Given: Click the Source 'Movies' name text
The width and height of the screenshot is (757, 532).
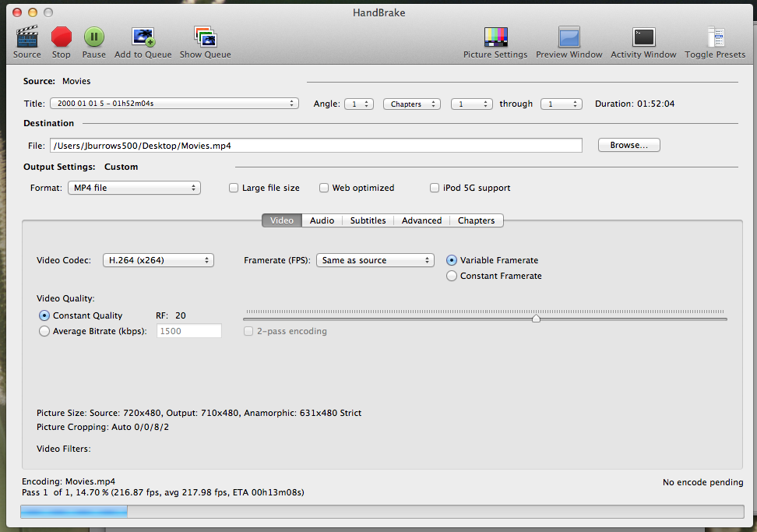Looking at the screenshot, I should coord(76,81).
